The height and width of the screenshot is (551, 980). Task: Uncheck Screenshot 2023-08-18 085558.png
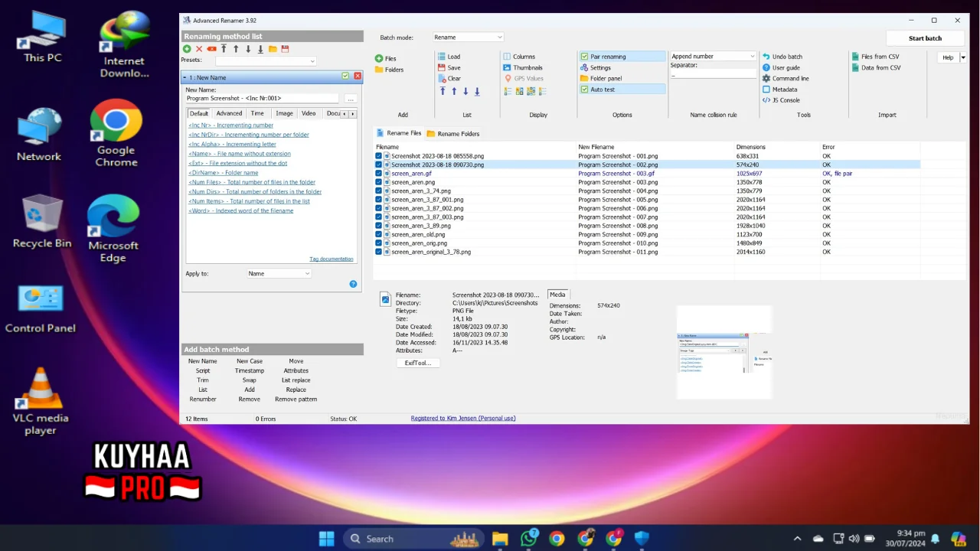[378, 156]
